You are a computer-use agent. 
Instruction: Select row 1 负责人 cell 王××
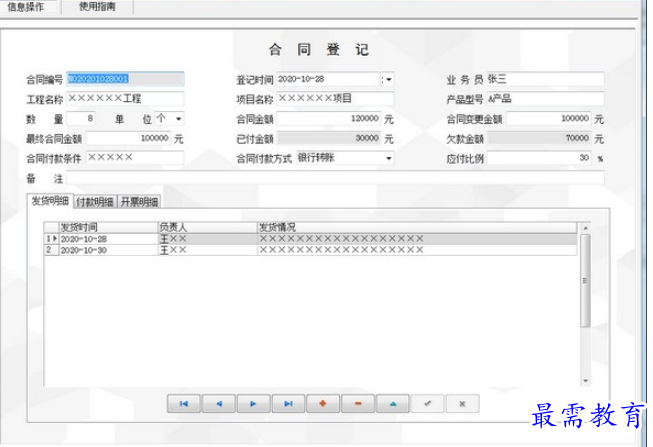(208, 239)
